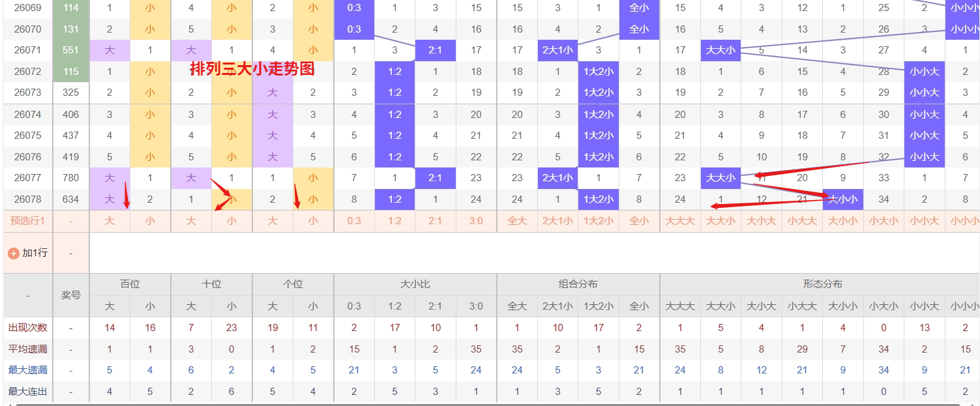Select 2大1小 in the prediction row

pos(557,220)
